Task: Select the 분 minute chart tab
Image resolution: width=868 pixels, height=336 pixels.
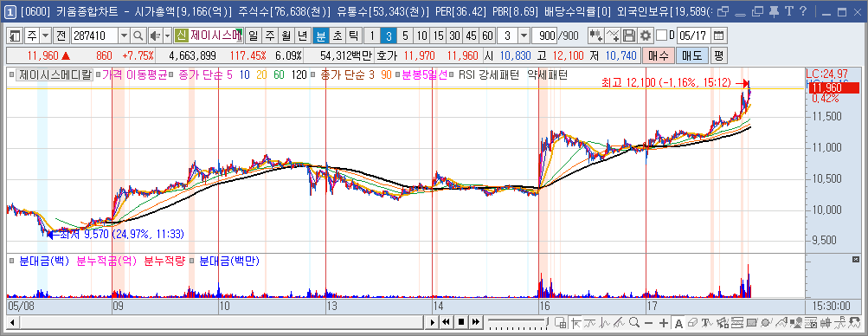Action: (320, 36)
